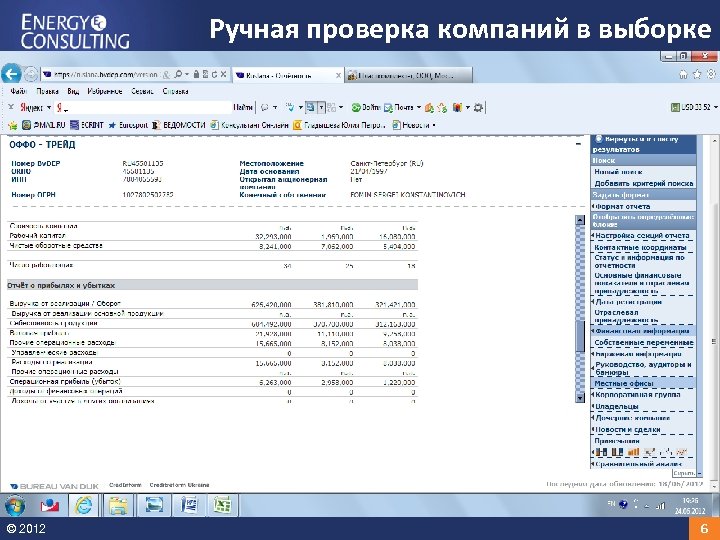Image resolution: width=720 pixels, height=540 pixels.
Task: Open Статус и информация по отчетности
Action: point(640,261)
